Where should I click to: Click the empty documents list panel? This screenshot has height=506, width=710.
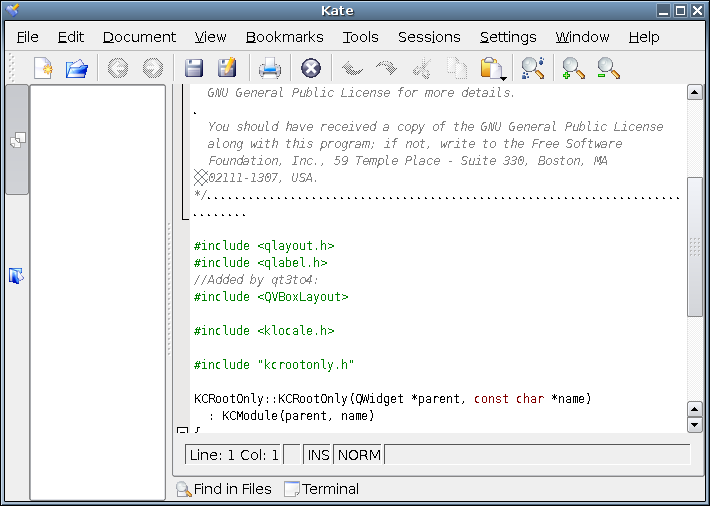tap(98, 292)
